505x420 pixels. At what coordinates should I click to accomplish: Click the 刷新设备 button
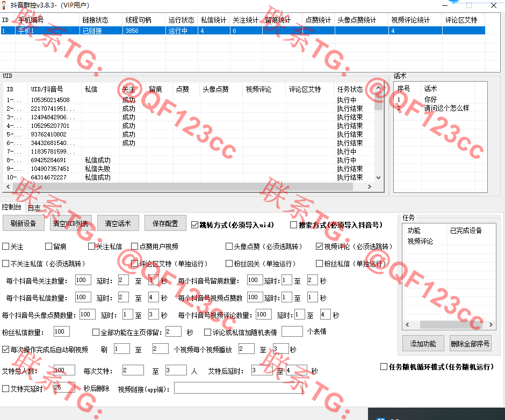pyautogui.click(x=24, y=223)
